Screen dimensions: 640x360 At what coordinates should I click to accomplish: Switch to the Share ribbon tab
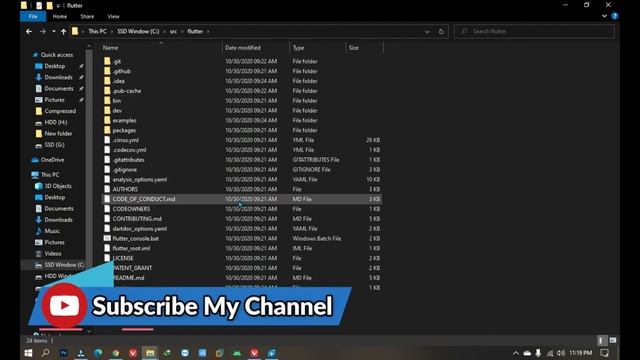[87, 16]
